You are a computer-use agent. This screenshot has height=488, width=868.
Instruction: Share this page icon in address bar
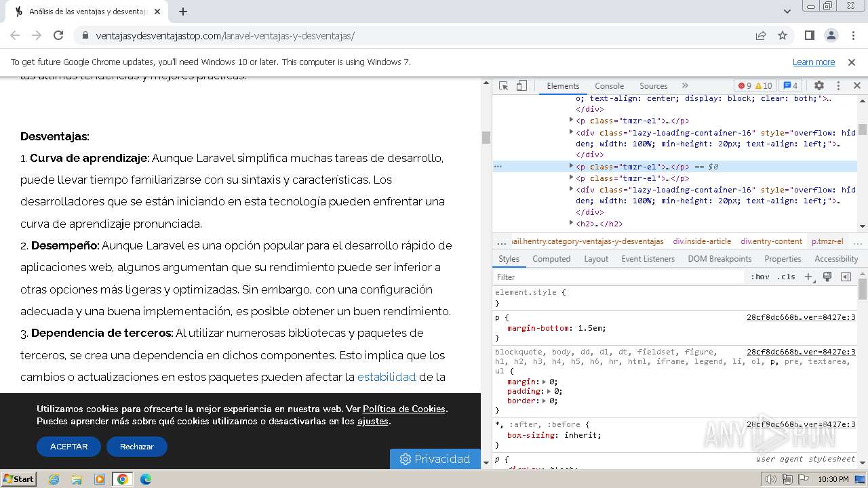coord(761,35)
